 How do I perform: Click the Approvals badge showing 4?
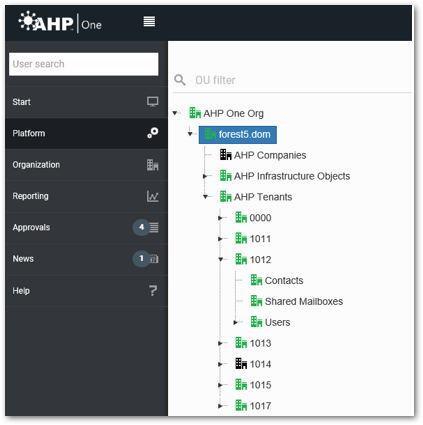point(141,227)
